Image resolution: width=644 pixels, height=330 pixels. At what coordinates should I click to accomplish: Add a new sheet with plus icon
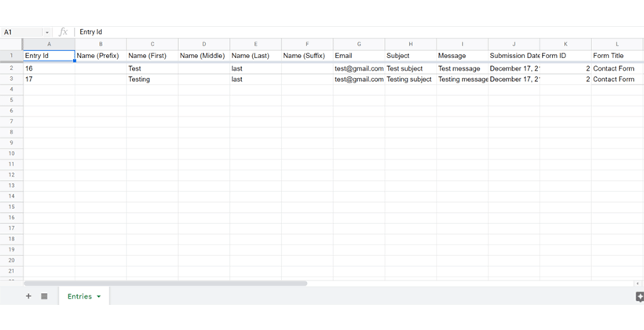pos(28,296)
